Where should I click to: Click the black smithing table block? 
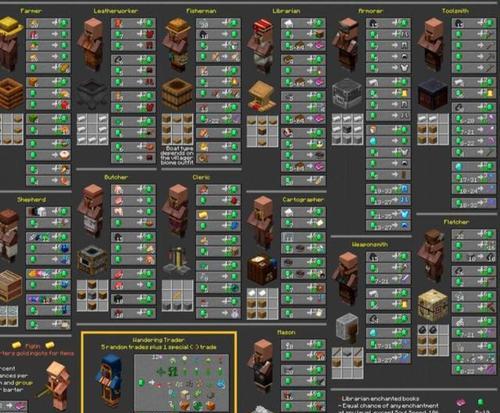(432, 94)
